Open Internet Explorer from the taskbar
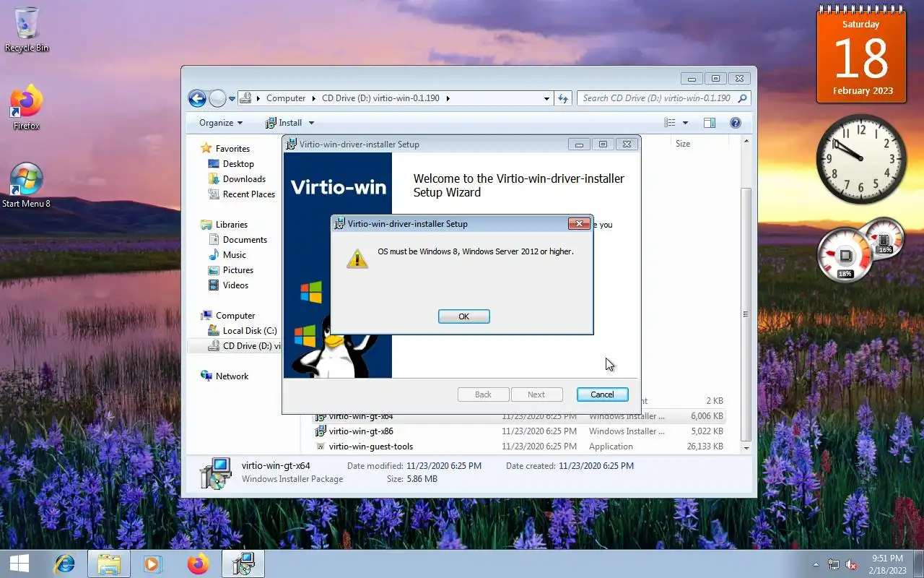Image resolution: width=924 pixels, height=578 pixels. [64, 564]
